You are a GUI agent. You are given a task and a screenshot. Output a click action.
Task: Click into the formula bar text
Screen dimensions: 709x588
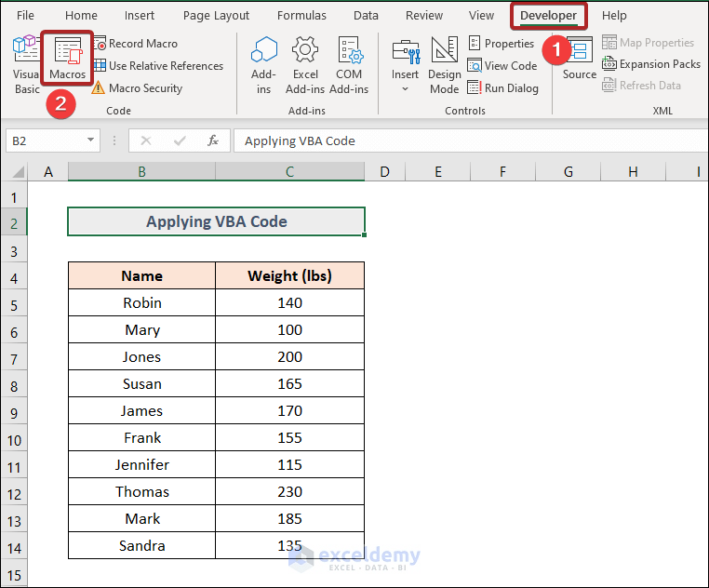pos(470,140)
